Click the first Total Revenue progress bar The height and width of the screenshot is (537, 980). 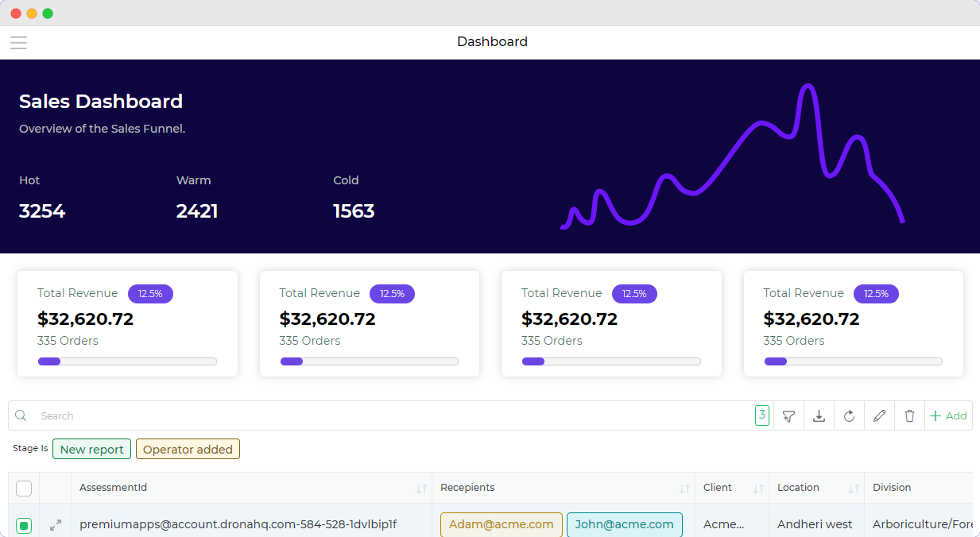(x=127, y=361)
